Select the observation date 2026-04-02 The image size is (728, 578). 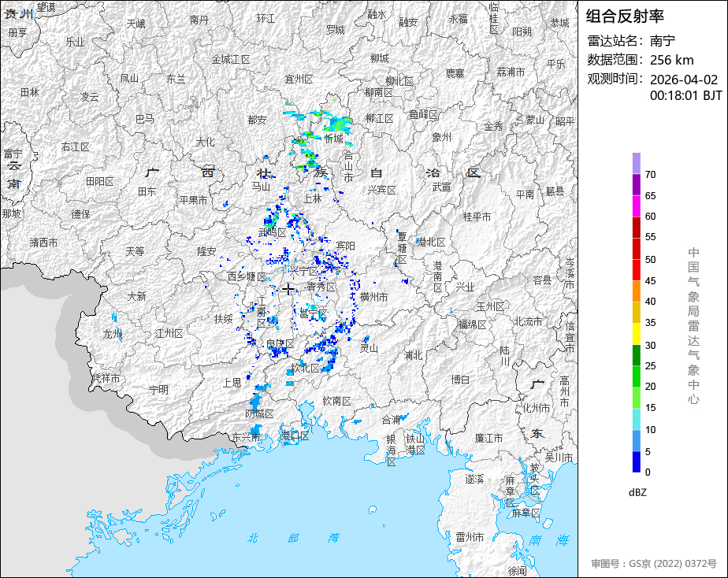[684, 80]
